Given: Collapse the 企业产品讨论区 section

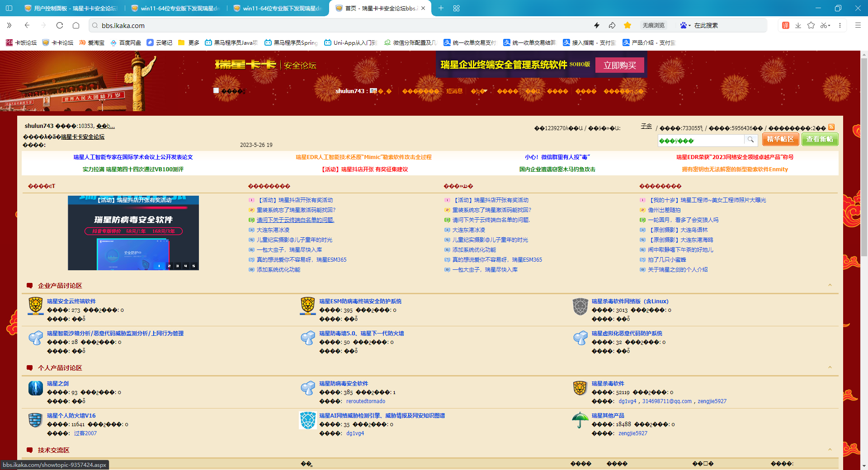Looking at the screenshot, I should pos(830,285).
